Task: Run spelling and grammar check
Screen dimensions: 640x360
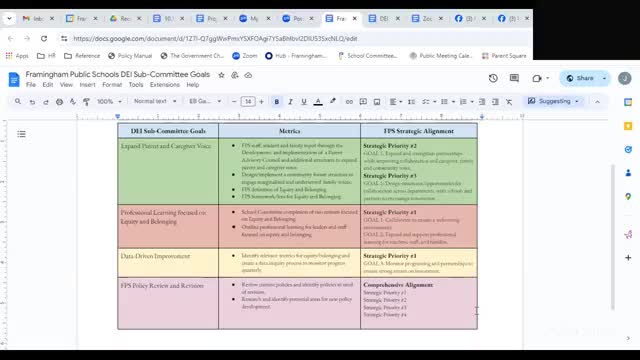Action: click(x=73, y=102)
